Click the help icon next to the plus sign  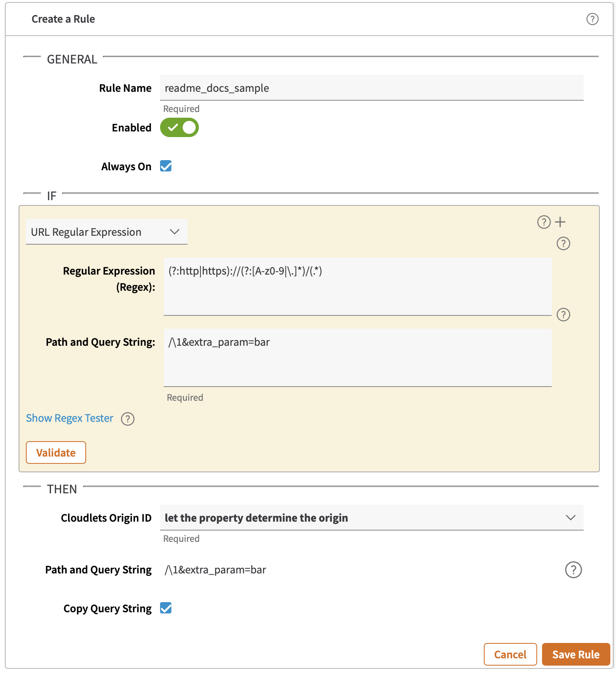544,222
